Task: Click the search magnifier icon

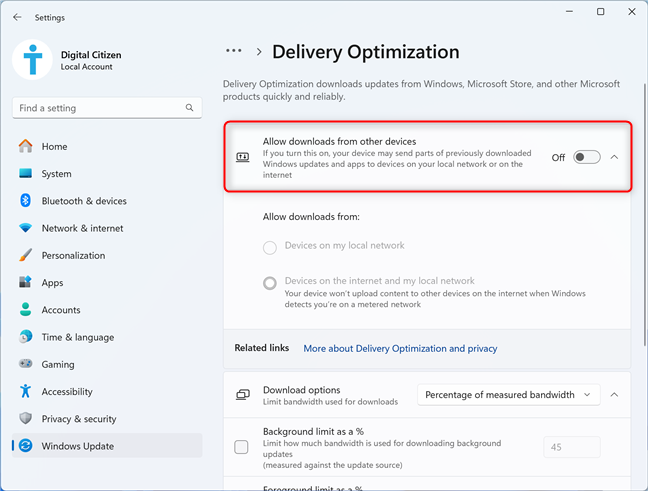Action: (189, 108)
